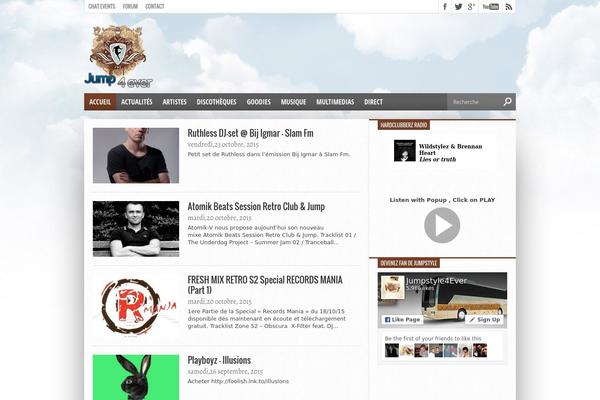Open the Twitter social icon
Screen dimensions: 600x400
point(458,7)
